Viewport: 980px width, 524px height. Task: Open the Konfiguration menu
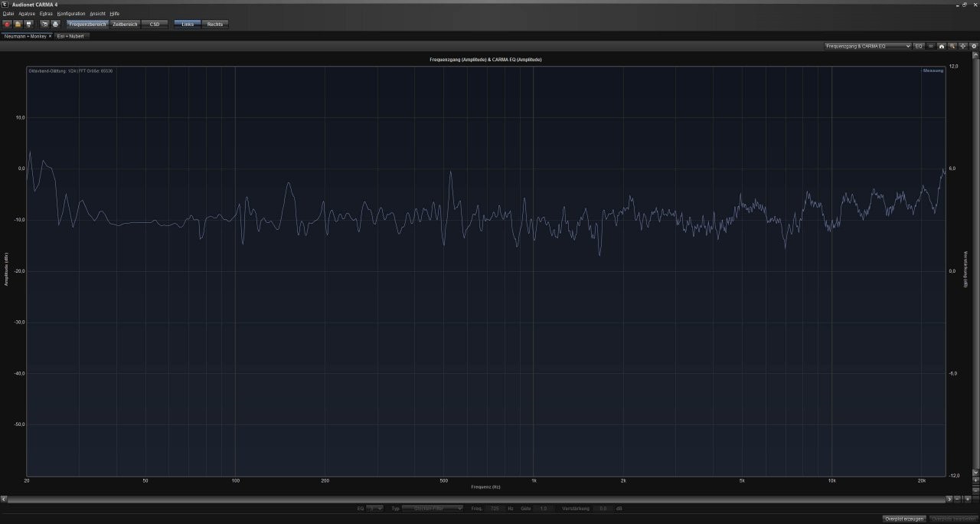71,14
